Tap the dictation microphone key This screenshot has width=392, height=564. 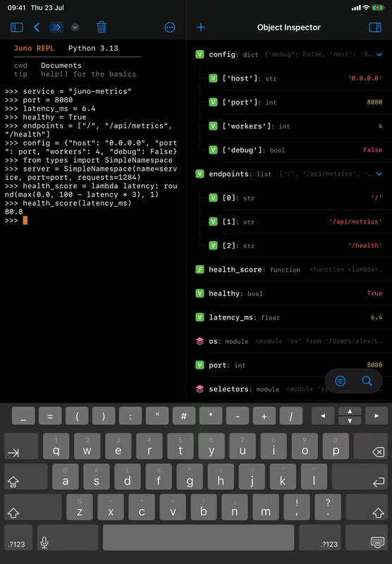coord(68,537)
